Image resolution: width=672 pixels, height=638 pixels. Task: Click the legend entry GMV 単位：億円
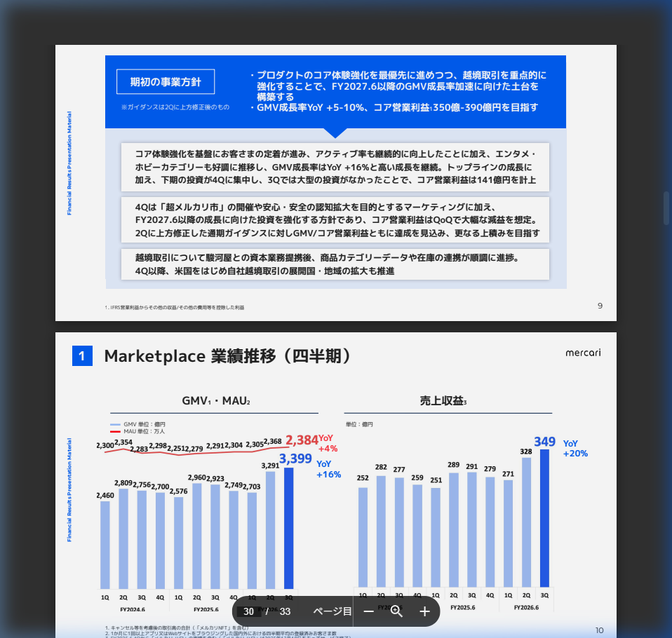pyautogui.click(x=137, y=424)
